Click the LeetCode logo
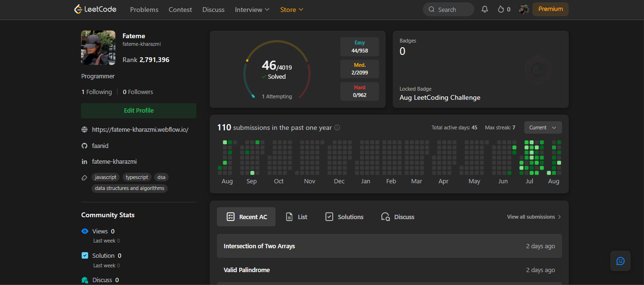The image size is (644, 285). (x=95, y=9)
